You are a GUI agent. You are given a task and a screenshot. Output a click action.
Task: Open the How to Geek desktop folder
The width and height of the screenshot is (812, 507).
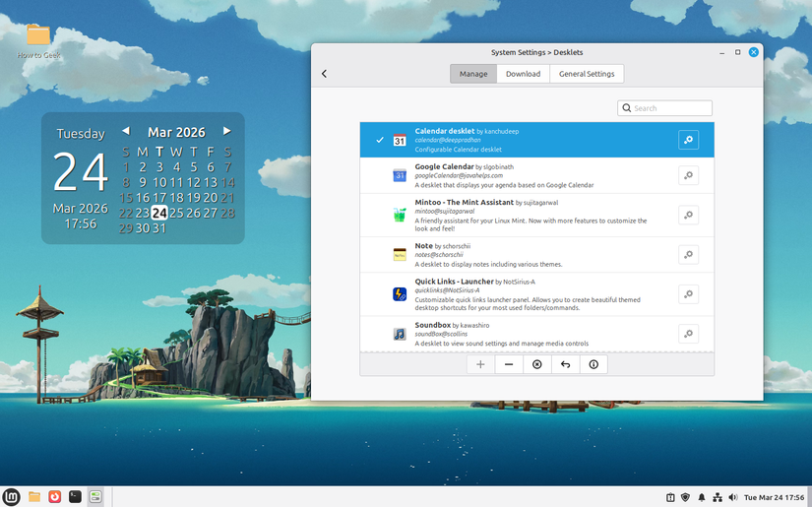coord(38,41)
